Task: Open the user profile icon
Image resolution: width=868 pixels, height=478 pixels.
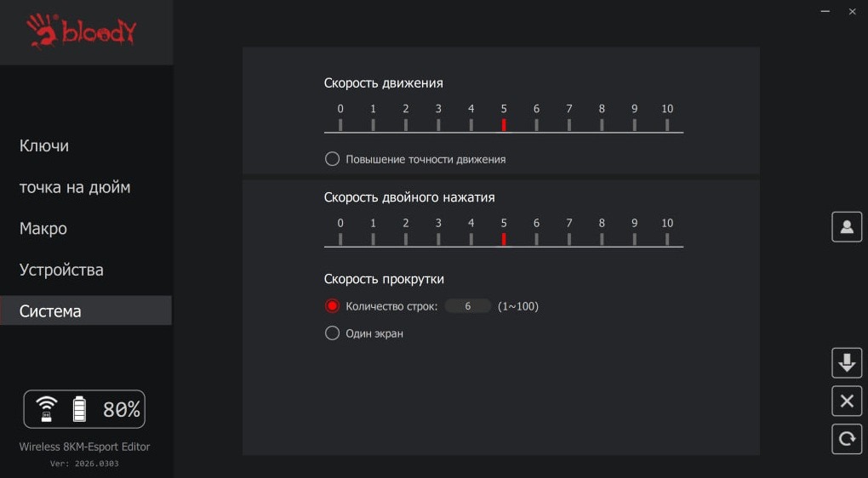Action: point(847,227)
